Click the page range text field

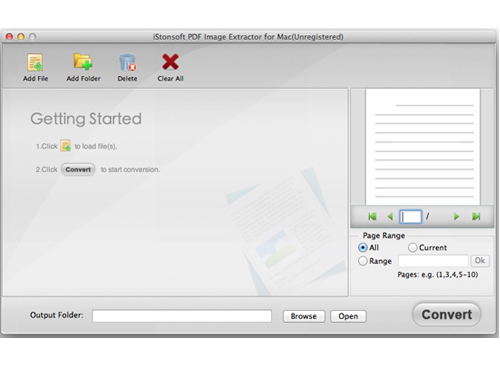(x=433, y=261)
